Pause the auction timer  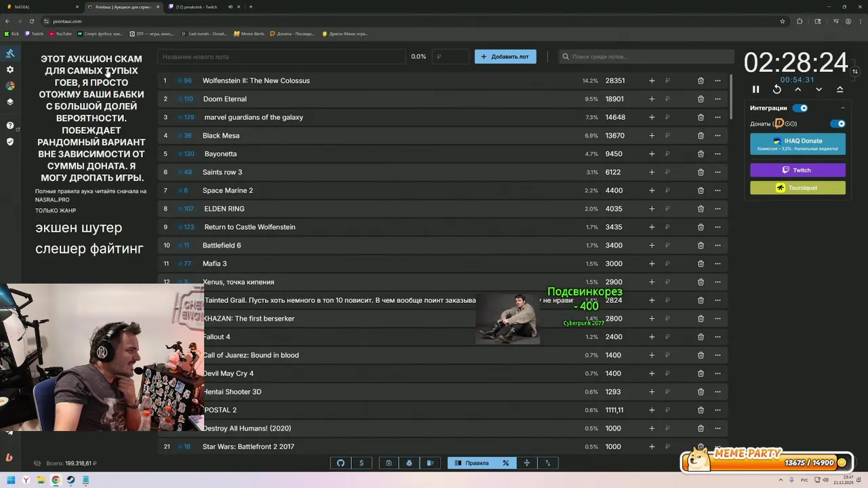755,89
